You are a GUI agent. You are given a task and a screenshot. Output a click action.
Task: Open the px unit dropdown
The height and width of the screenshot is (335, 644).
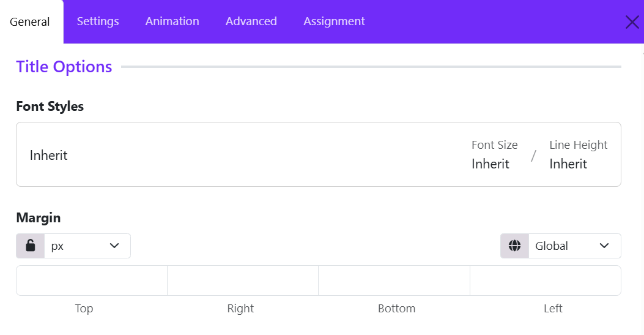click(x=87, y=246)
